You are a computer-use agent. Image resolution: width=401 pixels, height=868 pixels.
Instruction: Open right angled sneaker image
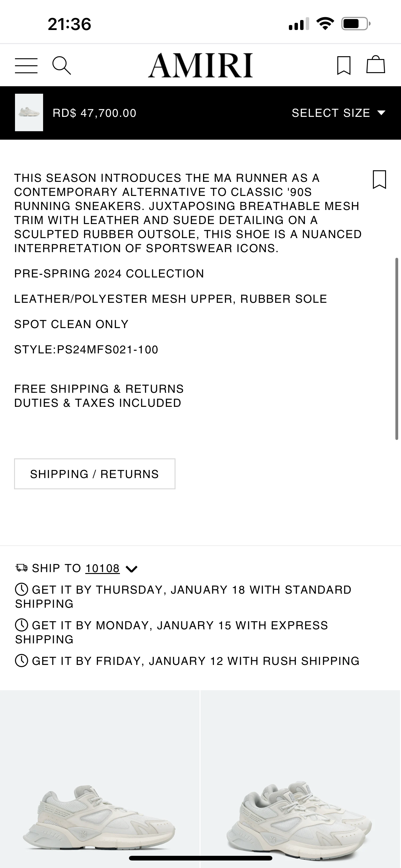(300, 778)
